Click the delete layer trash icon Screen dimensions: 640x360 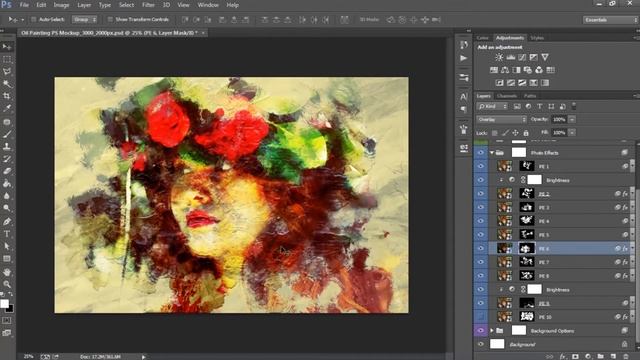click(x=626, y=357)
